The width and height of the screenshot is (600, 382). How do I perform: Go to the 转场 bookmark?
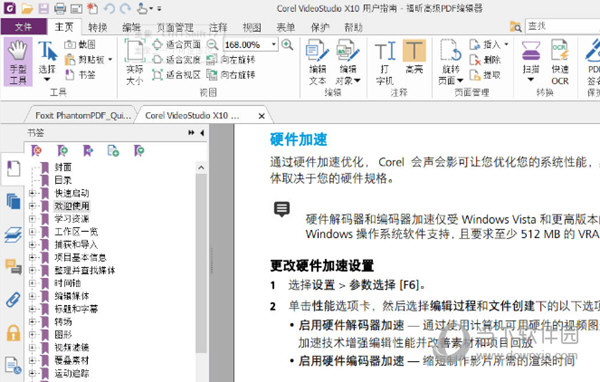tap(63, 322)
